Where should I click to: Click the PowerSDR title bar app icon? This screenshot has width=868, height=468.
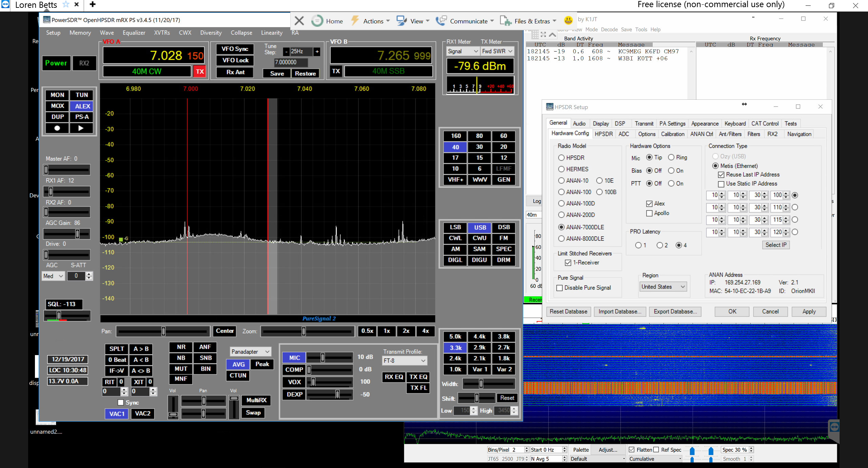pyautogui.click(x=47, y=20)
